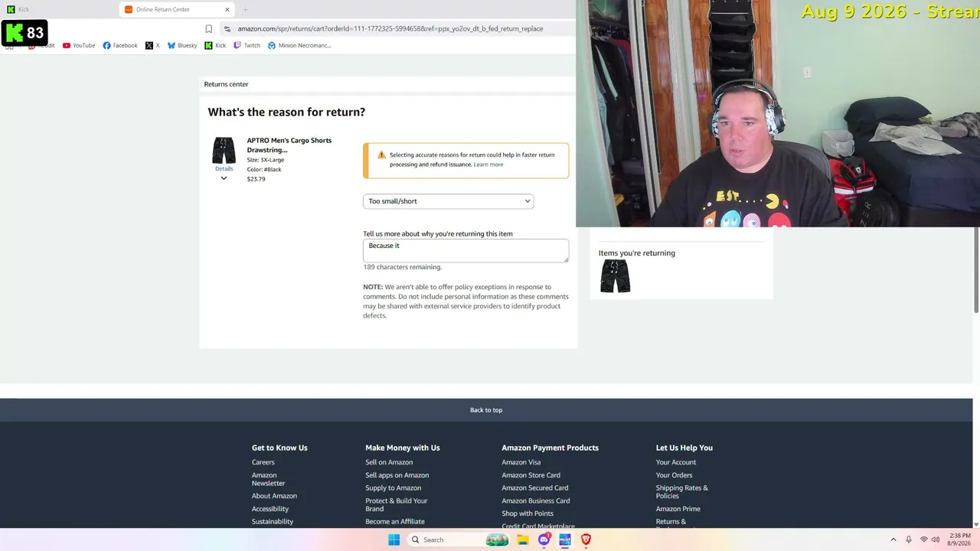Click the return comments text box
980x551 pixels.
(465, 250)
